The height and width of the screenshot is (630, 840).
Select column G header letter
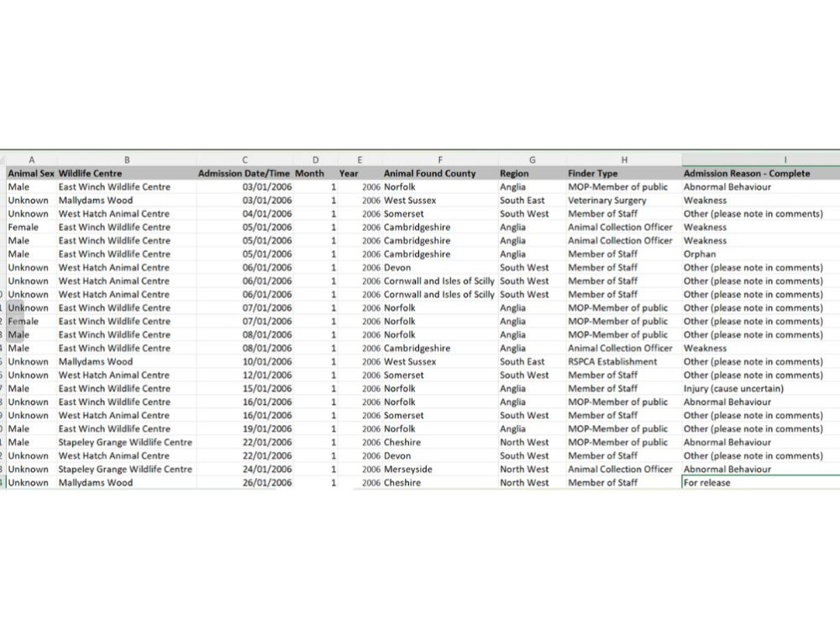tap(532, 160)
